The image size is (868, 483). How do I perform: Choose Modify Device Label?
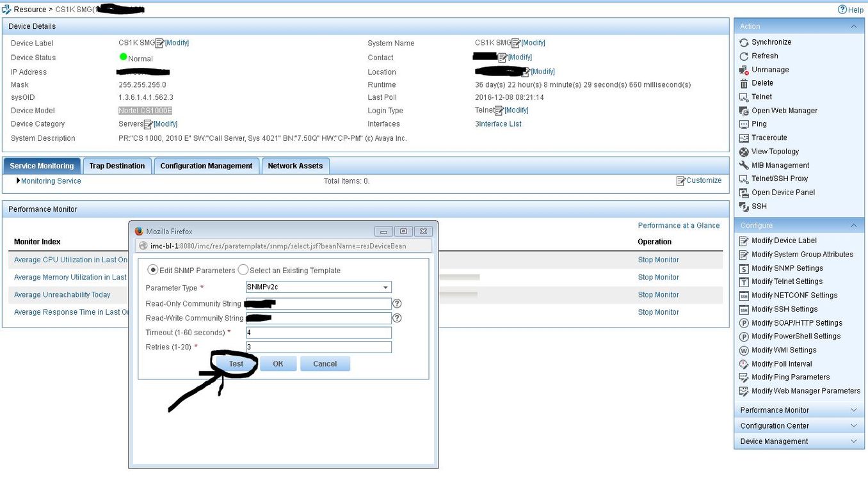784,241
